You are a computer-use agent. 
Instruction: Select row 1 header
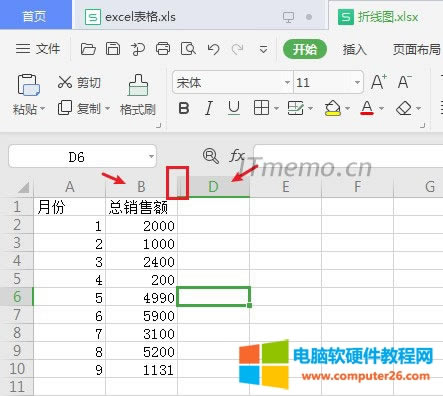click(x=17, y=207)
